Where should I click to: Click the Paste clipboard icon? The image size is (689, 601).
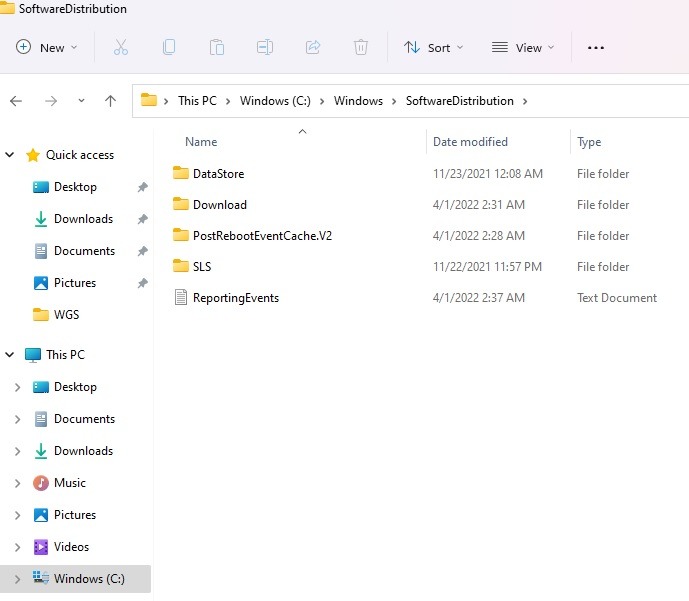(x=217, y=47)
